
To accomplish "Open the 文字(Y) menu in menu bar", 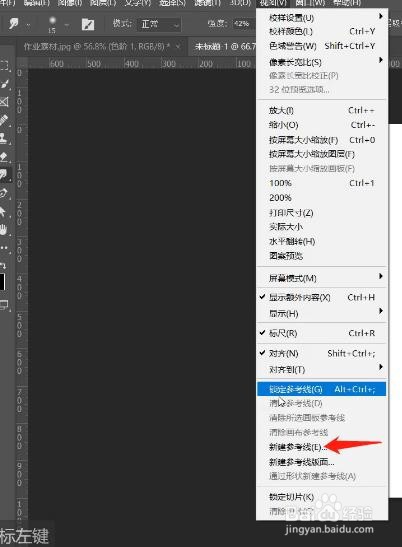I will (138, 3).
